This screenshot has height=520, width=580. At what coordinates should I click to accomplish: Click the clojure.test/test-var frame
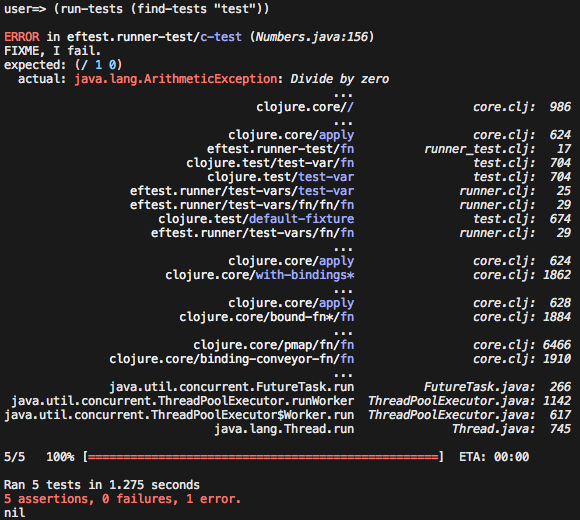280,177
